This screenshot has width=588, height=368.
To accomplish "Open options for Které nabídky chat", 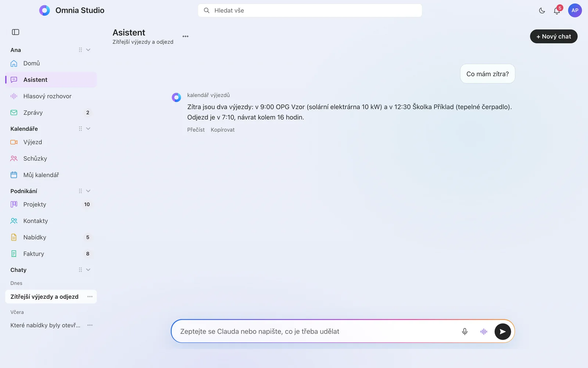I will coord(90,325).
